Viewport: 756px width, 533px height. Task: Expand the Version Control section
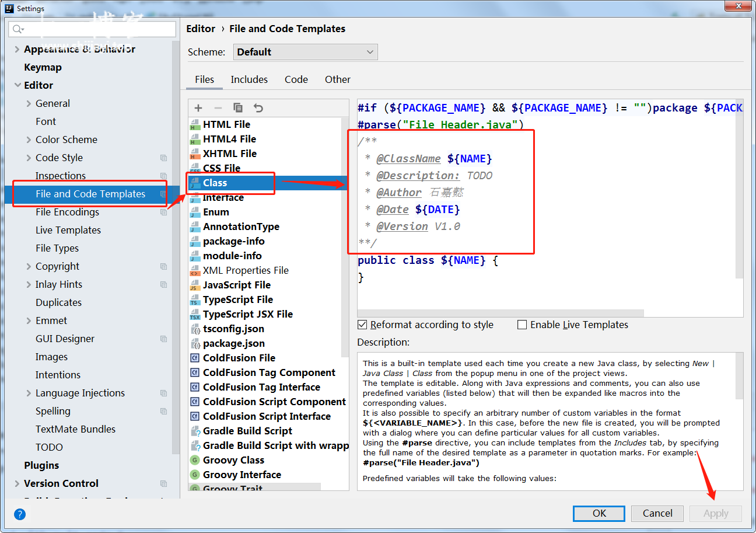click(17, 483)
